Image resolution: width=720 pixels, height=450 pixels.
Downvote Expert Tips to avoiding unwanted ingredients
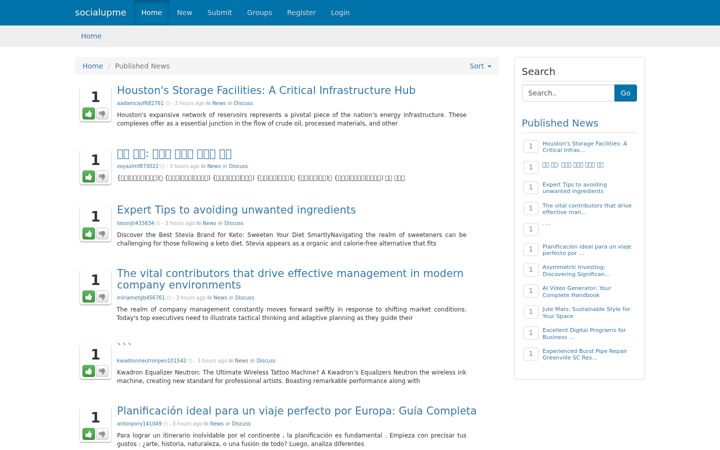click(x=102, y=233)
